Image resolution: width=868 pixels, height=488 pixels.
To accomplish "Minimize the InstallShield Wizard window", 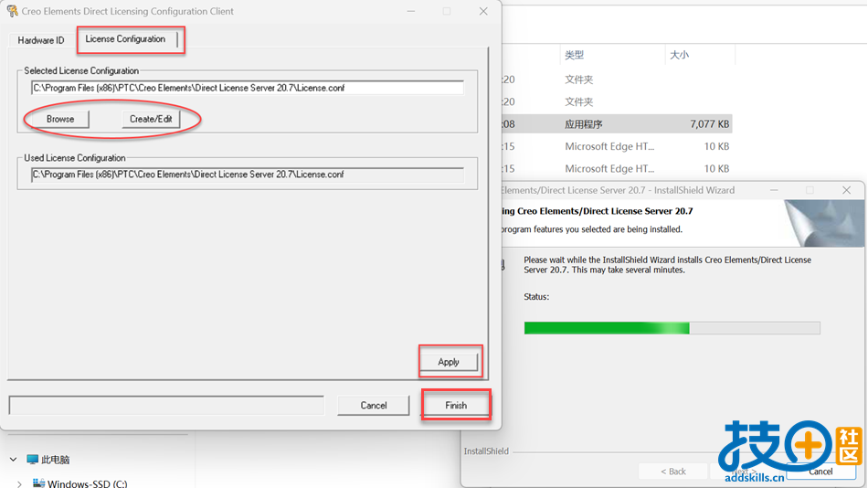I will coord(774,190).
